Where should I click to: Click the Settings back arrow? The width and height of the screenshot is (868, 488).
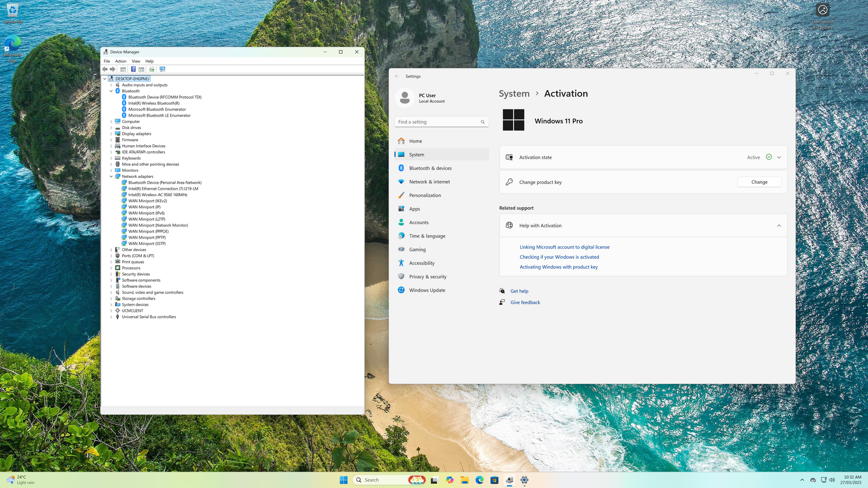pyautogui.click(x=397, y=76)
